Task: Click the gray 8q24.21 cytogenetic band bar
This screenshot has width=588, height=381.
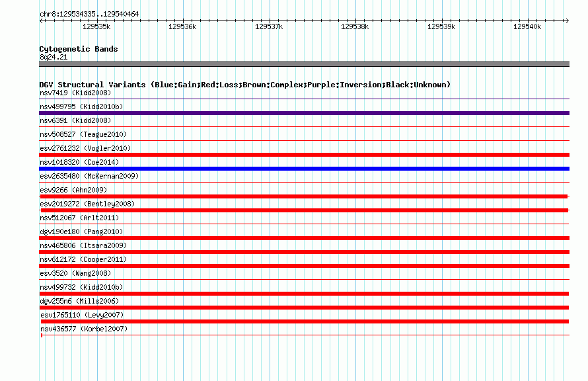Action: [304, 64]
